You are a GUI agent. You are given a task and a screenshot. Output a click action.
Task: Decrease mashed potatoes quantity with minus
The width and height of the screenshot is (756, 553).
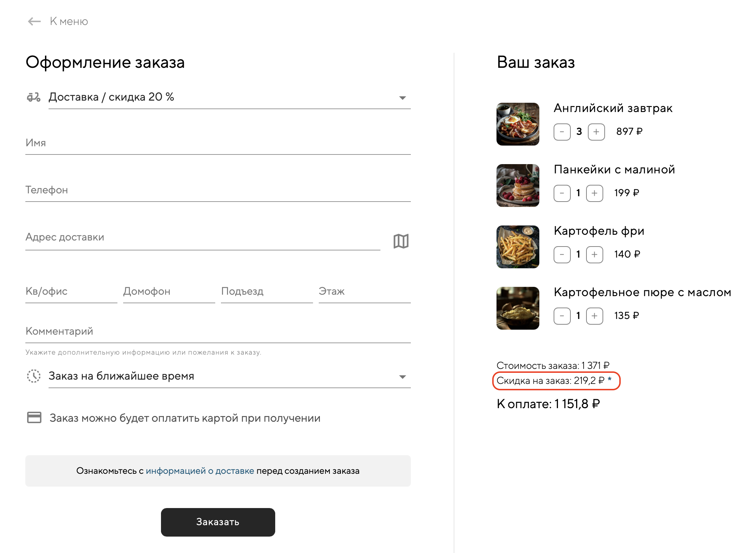(562, 316)
